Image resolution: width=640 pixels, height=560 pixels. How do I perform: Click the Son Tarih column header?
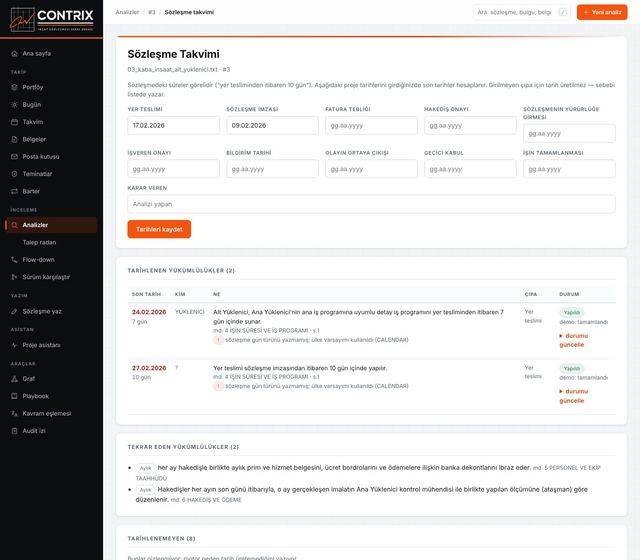146,294
